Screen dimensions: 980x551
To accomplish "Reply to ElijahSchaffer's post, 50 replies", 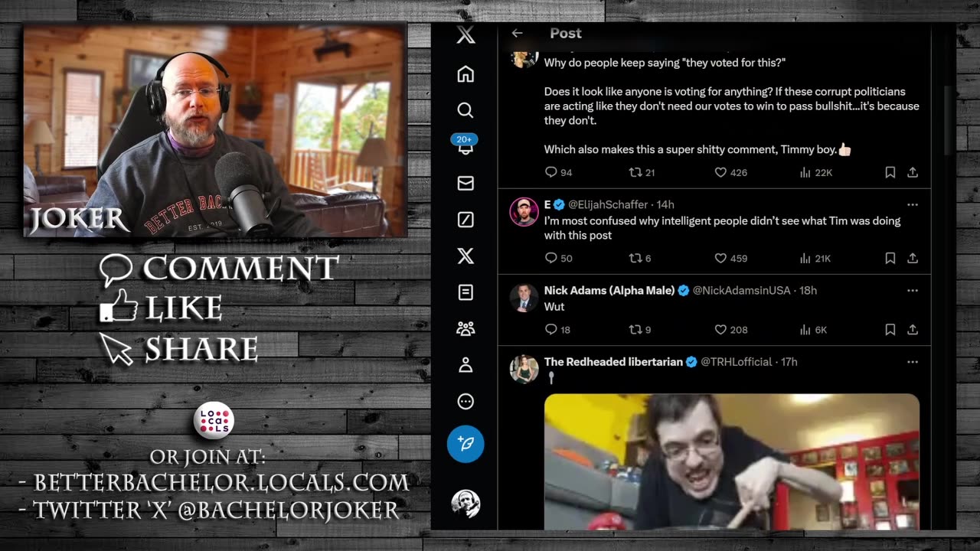I will point(558,259).
